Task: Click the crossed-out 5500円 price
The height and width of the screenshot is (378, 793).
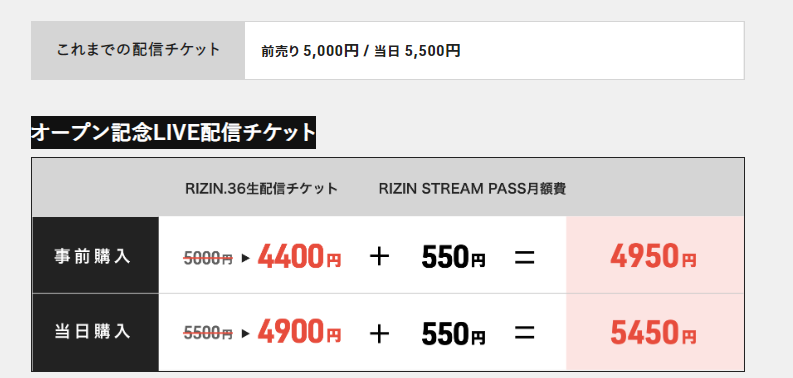Action: click(x=208, y=333)
